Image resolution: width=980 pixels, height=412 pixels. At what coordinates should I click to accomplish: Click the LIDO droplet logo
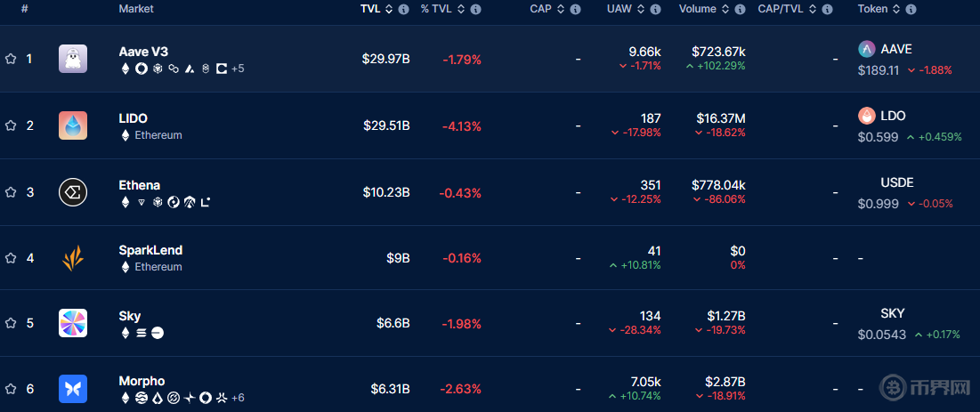point(73,125)
